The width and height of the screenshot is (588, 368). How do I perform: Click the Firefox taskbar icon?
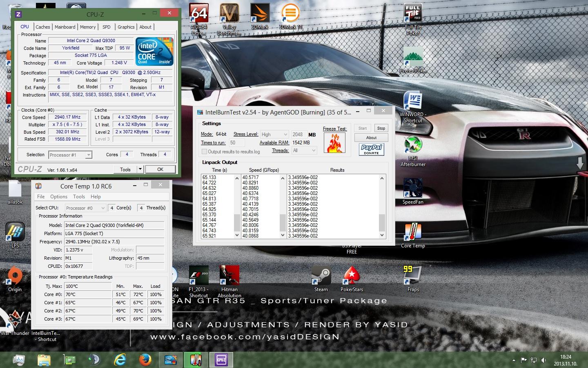coord(145,360)
